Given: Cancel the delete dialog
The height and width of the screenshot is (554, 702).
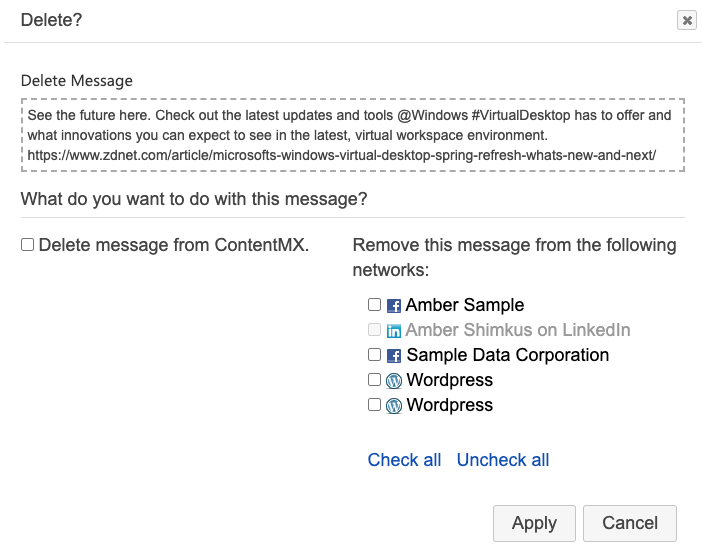Looking at the screenshot, I should pyautogui.click(x=629, y=523).
